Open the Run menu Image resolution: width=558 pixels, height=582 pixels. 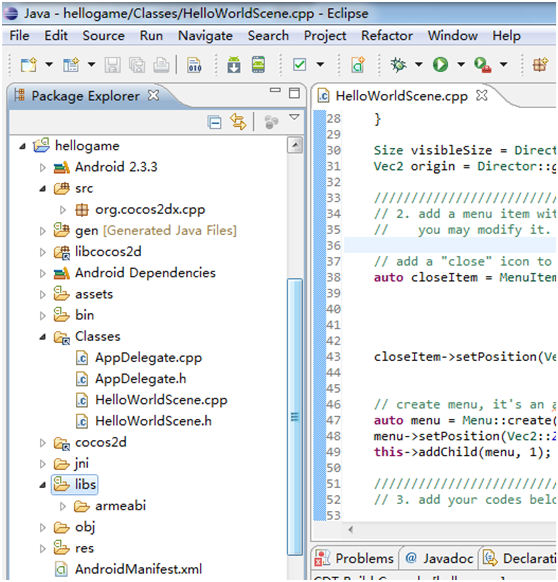tap(151, 36)
